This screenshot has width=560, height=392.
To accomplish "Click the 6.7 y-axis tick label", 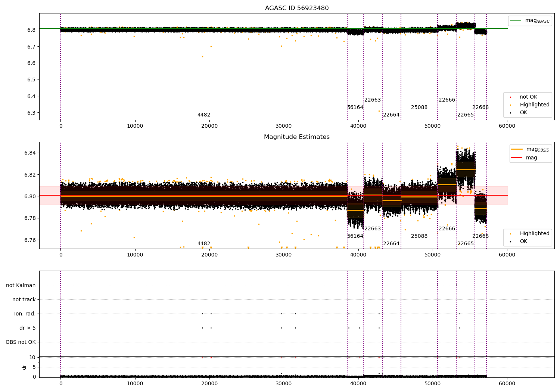I will coord(31,47).
